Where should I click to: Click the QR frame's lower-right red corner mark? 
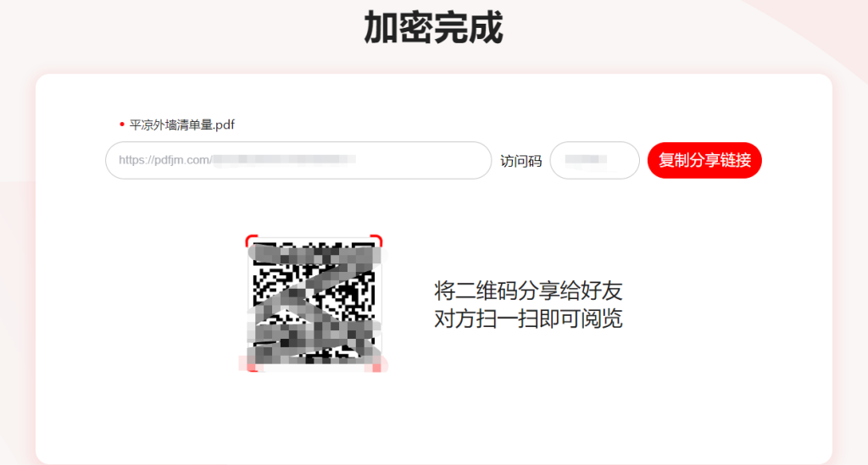377,367
